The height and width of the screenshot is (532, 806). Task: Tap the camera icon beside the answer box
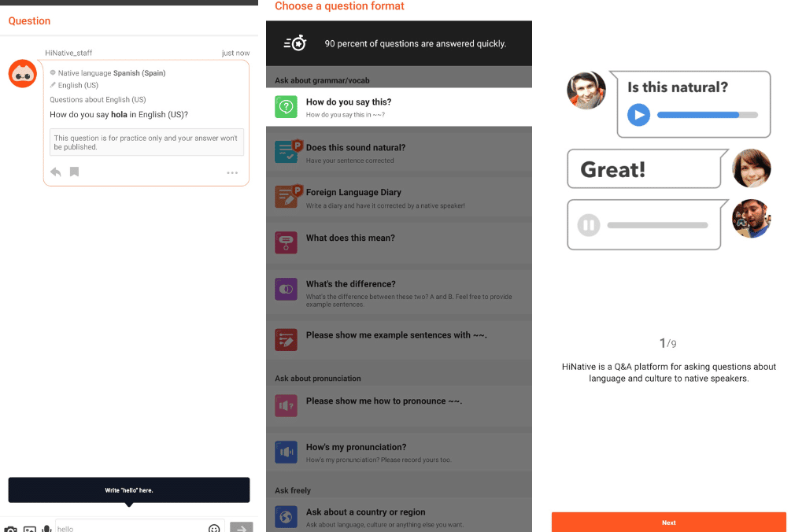[10, 529]
